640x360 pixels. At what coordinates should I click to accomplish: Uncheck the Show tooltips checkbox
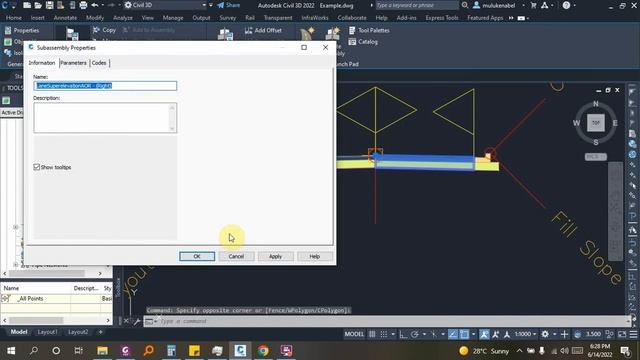pyautogui.click(x=37, y=167)
